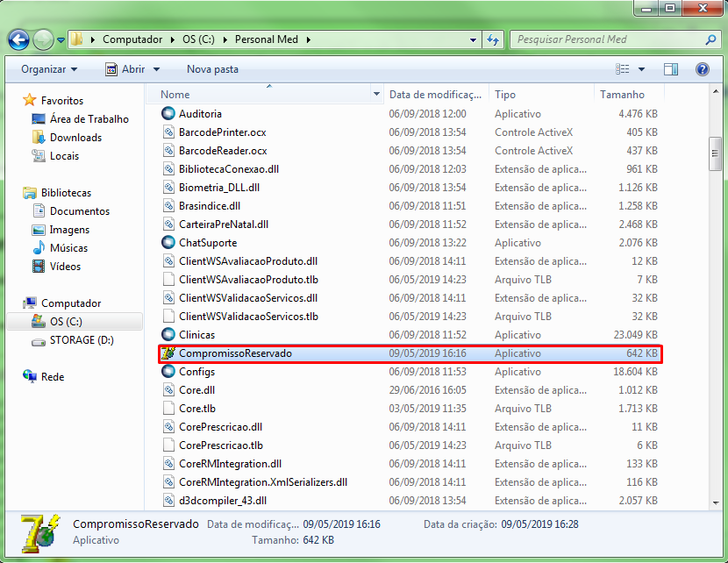Click OS (C:) in address breadcrumb
Image resolution: width=728 pixels, height=563 pixels.
pos(198,40)
